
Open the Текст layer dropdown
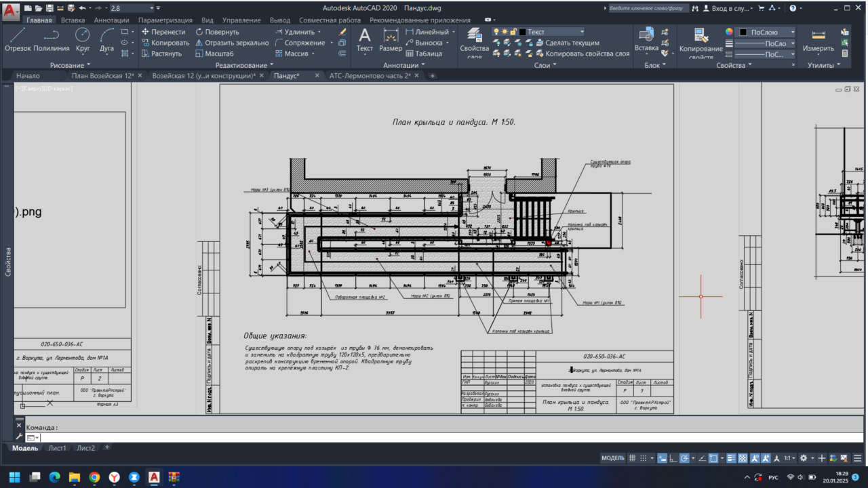click(x=581, y=32)
